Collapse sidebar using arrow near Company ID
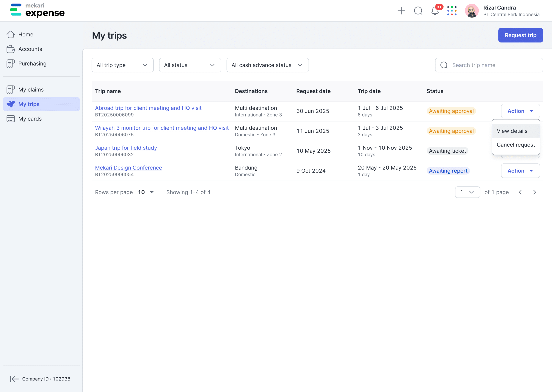 tap(14, 379)
